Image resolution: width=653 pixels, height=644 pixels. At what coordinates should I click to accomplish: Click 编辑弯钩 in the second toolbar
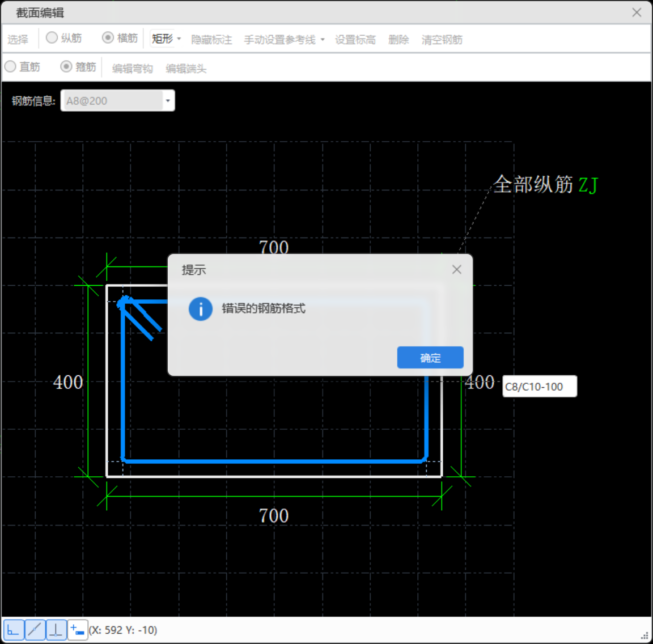pos(133,69)
